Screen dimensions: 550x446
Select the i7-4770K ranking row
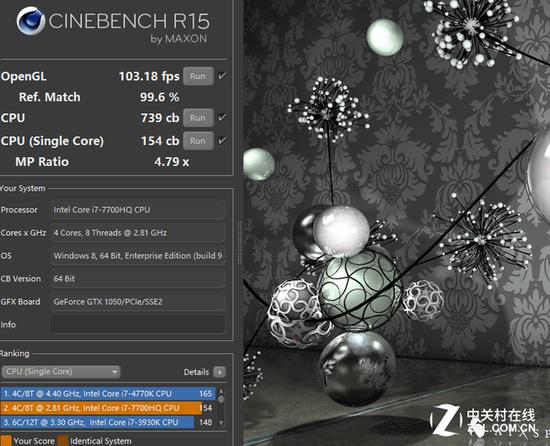coord(108,394)
